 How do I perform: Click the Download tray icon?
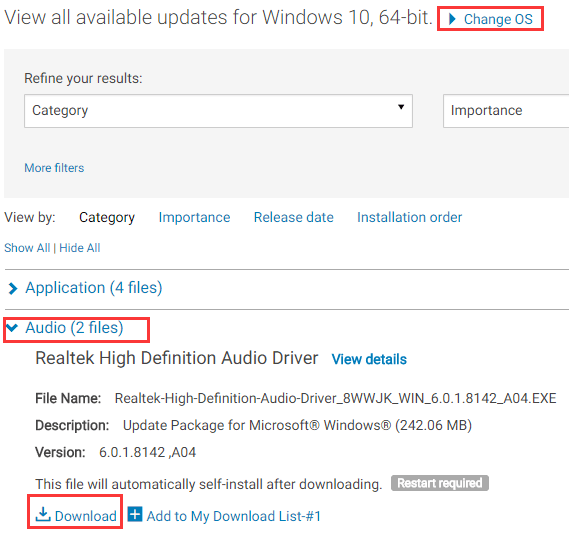click(43, 514)
